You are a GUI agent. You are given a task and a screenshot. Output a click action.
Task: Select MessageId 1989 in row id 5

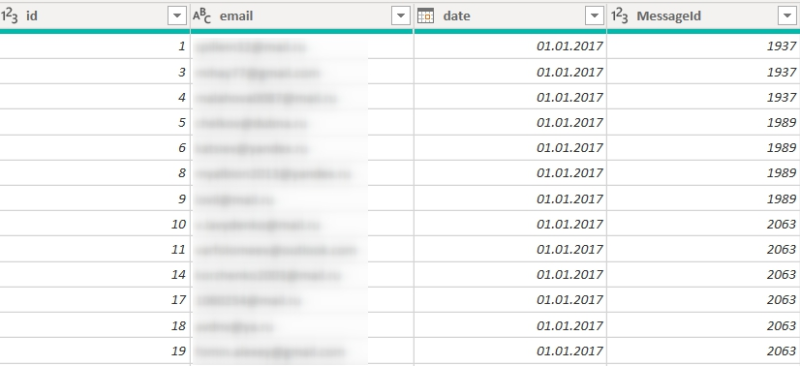pyautogui.click(x=704, y=123)
